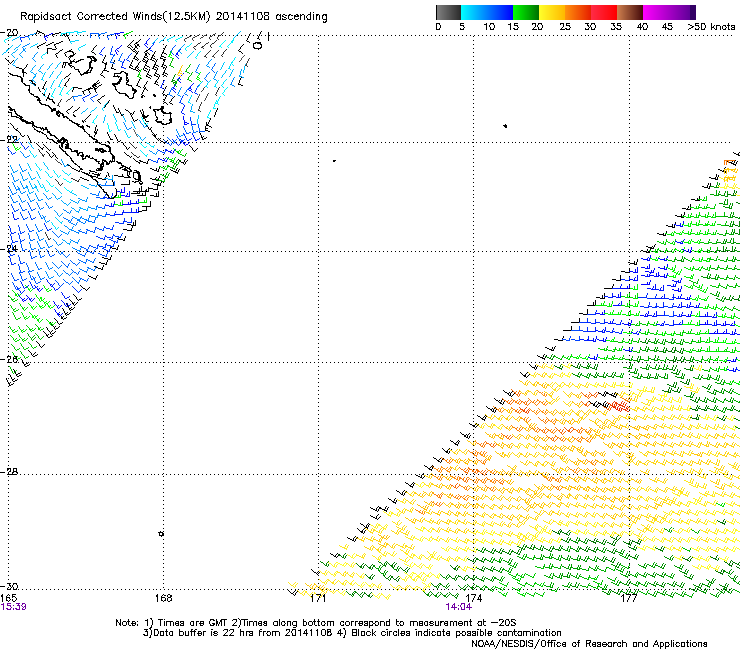Image resolution: width=740 pixels, height=650 pixels.
Task: Click the green 15-20 knots legend swatch
Action: click(526, 12)
